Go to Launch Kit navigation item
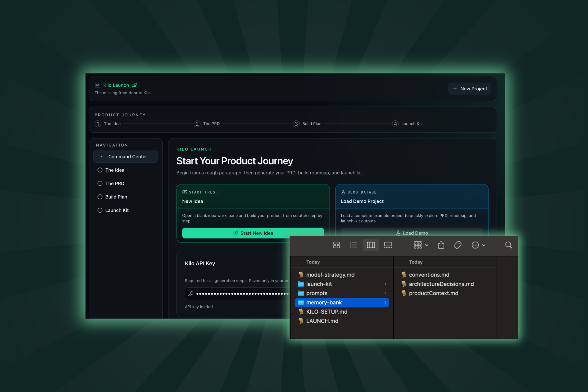The image size is (588, 392). (117, 211)
